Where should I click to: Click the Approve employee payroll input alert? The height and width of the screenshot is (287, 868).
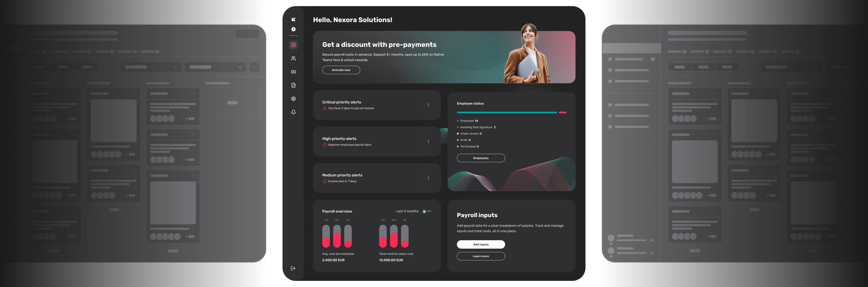pos(349,145)
